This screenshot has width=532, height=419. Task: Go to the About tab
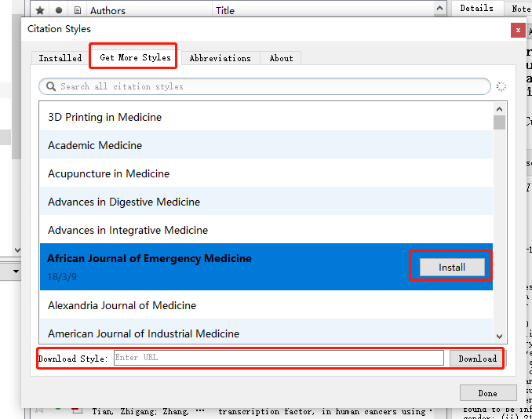pyautogui.click(x=281, y=58)
